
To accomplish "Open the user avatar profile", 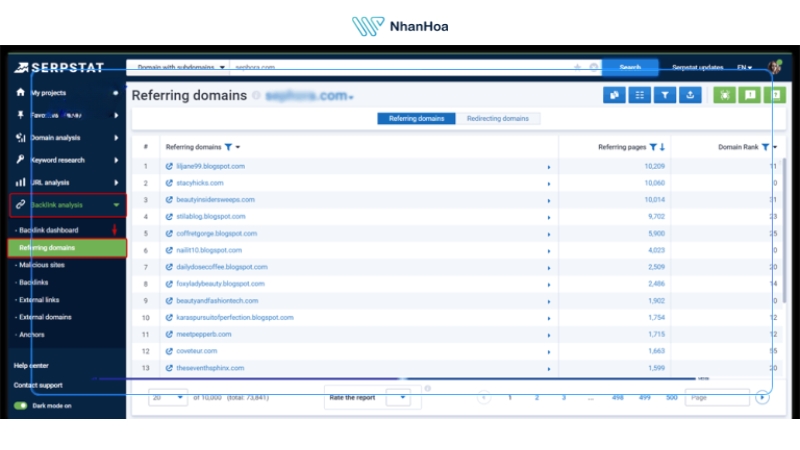I will pos(776,67).
